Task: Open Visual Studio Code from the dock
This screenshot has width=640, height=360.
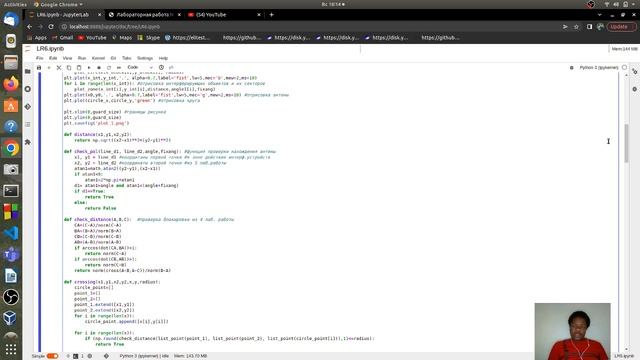Action: [x=11, y=233]
